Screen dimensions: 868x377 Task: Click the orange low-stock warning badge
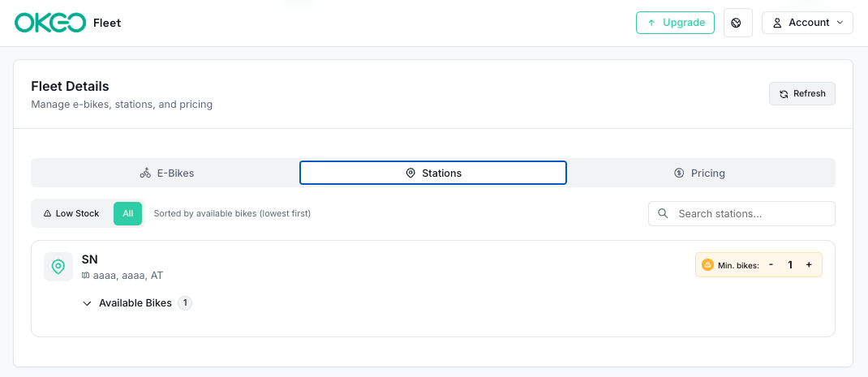tap(707, 264)
